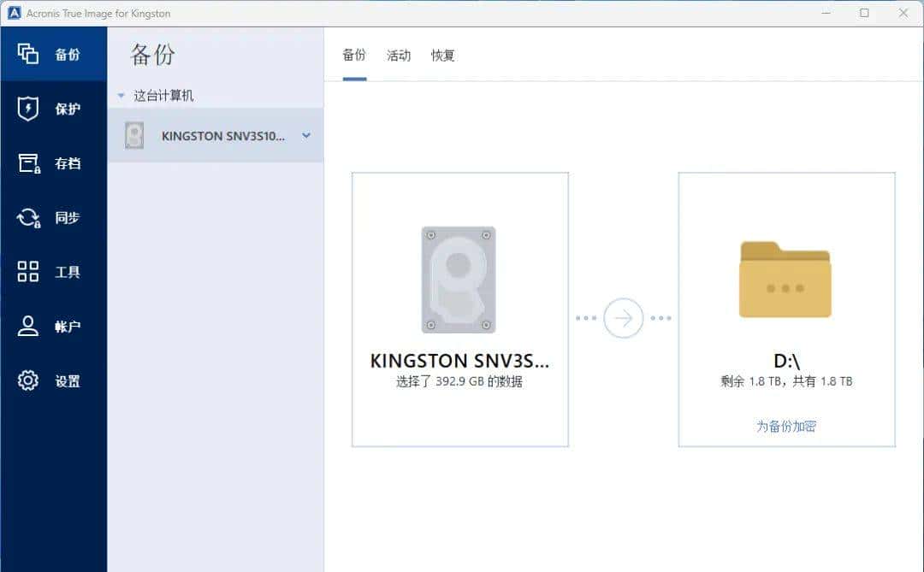924x572 pixels.
Task: Collapse the 这台计算机 group
Action: 120,95
